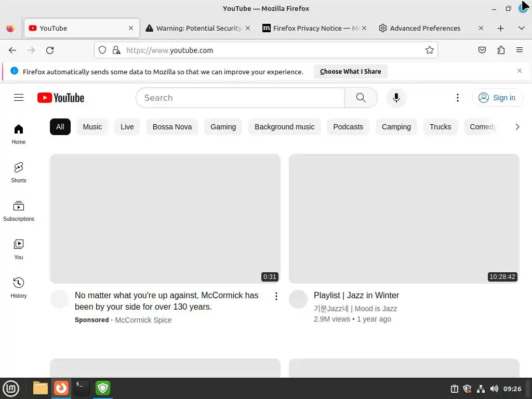Bookmark this page with the star icon
532x399 pixels.
(430, 50)
